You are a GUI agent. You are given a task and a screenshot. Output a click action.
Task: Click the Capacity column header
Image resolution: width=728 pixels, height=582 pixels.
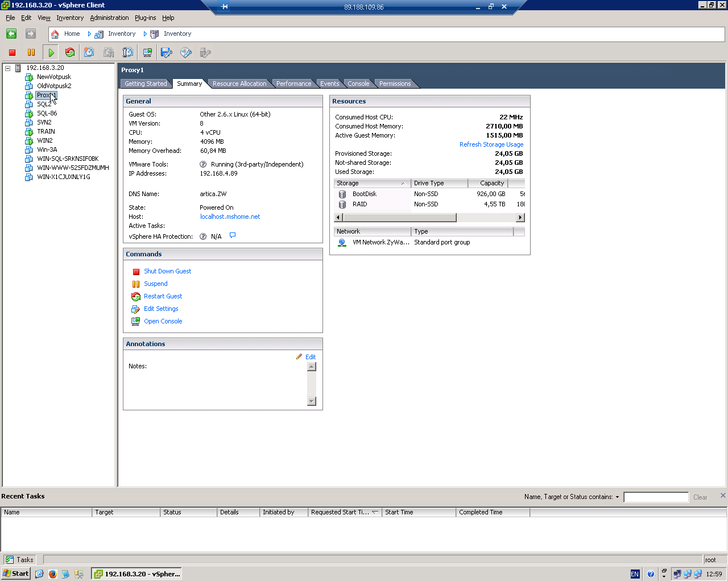[488, 183]
